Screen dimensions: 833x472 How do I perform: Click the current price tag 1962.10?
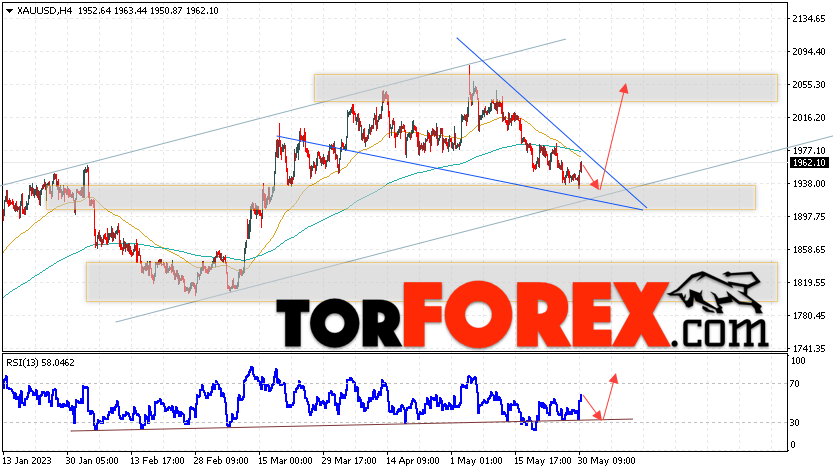click(x=809, y=163)
